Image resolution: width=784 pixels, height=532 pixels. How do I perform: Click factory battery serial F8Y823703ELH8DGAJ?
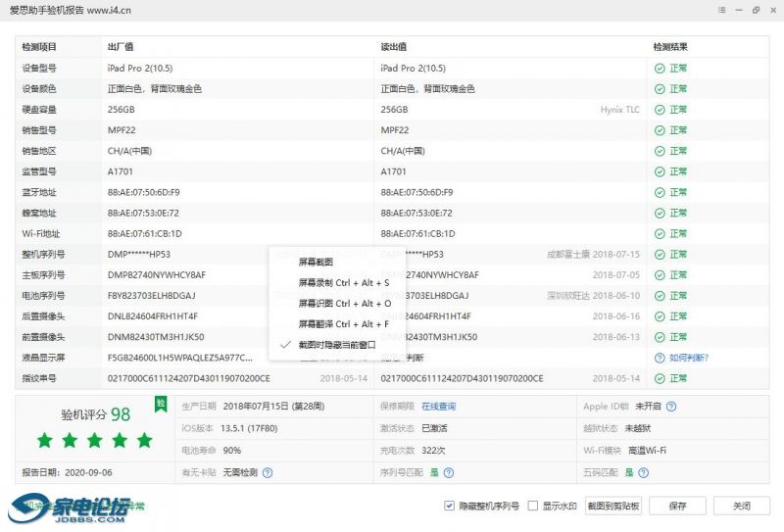point(152,296)
